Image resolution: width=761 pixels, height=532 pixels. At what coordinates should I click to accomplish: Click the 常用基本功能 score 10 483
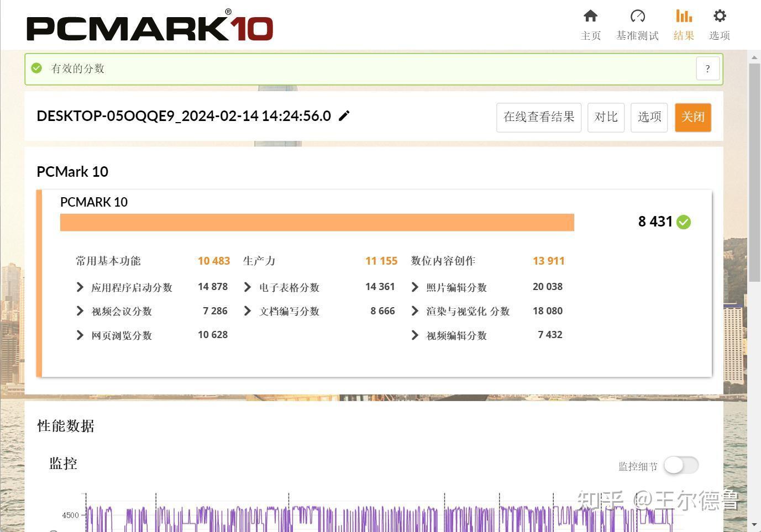214,261
